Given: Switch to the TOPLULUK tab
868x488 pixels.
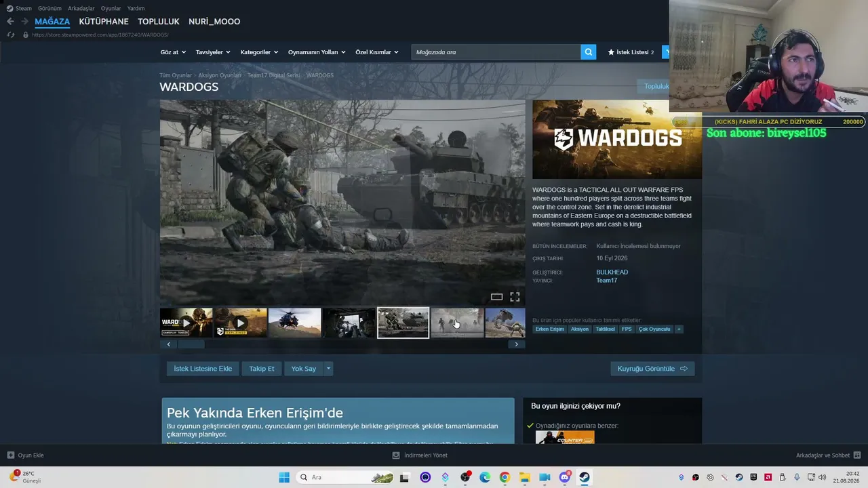Looking at the screenshot, I should pyautogui.click(x=159, y=22).
